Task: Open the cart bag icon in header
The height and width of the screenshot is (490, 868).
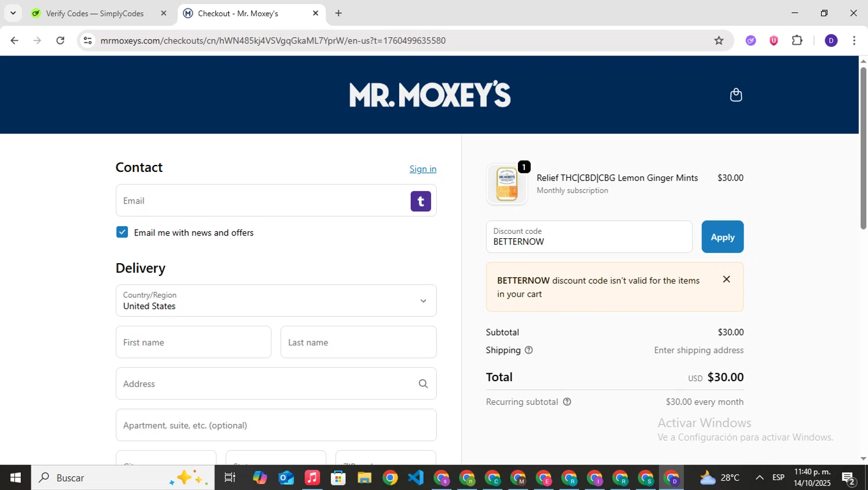Action: pos(735,95)
